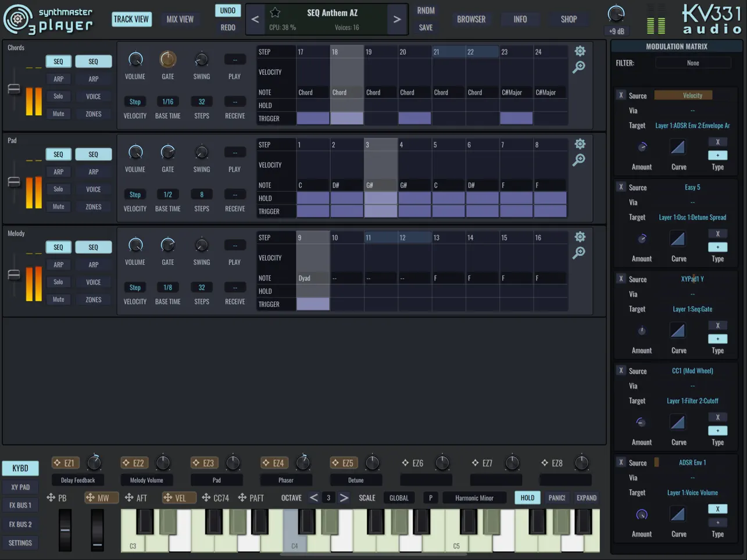Select the PB pitch bend controller

click(56, 498)
